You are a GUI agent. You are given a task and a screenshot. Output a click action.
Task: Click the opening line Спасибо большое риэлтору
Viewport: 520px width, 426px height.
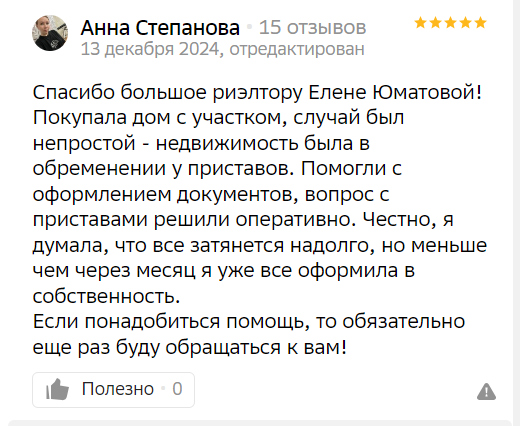tap(168, 92)
